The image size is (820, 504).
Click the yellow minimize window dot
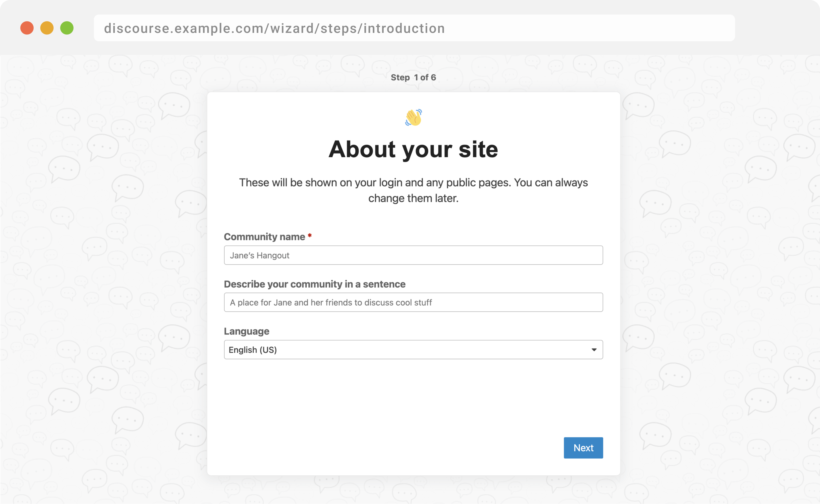tap(47, 28)
